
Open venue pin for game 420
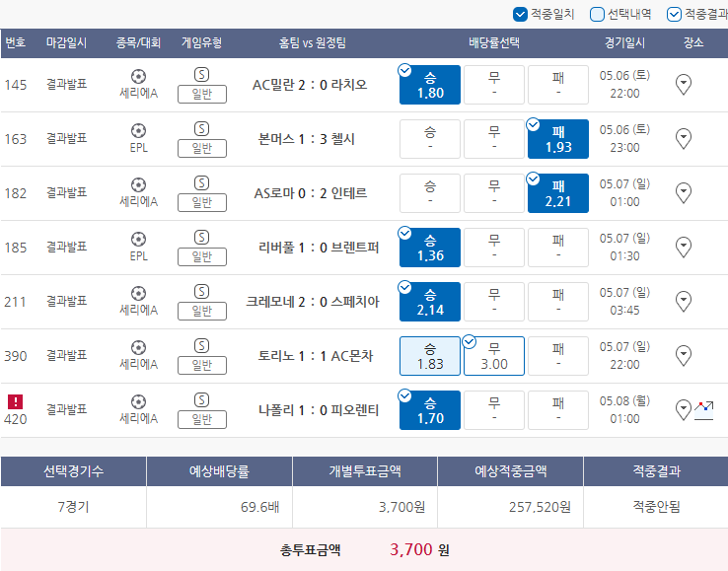(x=684, y=410)
